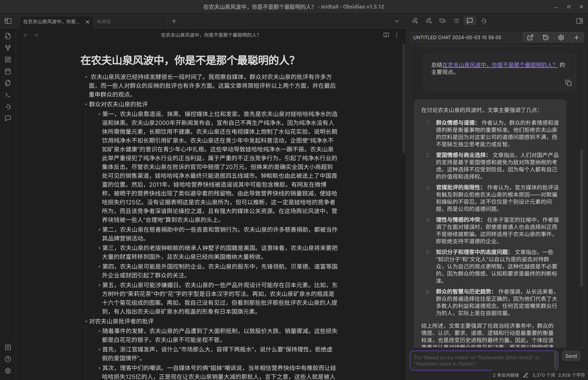588x380 pixels.
Task: Insert template icon in left ribbon
Action: (x=8, y=83)
